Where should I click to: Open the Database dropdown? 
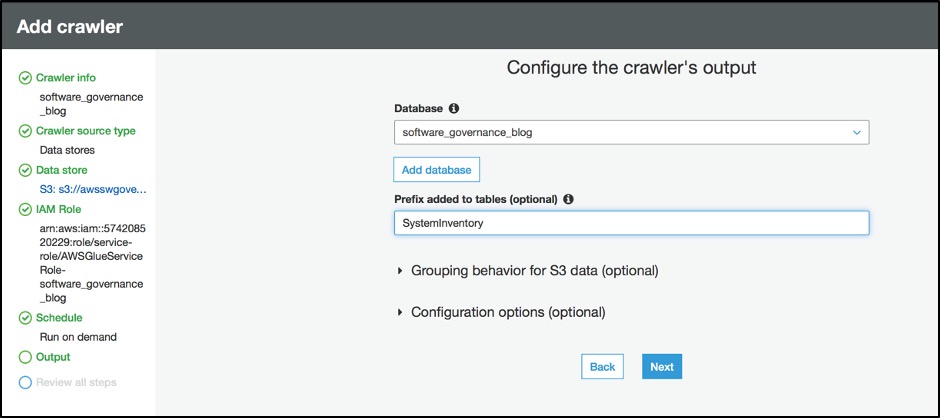pos(631,133)
